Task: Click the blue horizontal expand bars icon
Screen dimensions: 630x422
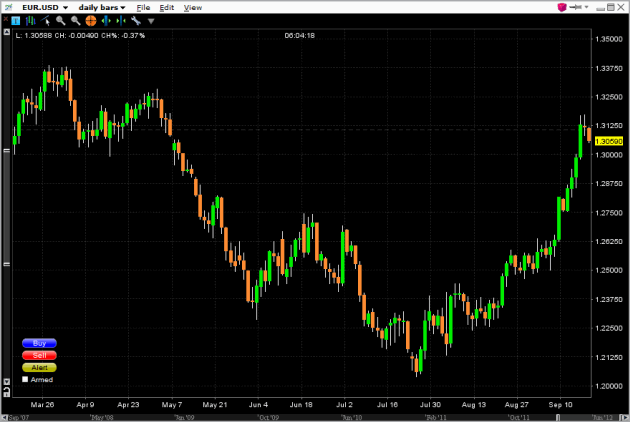Action: coord(106,20)
